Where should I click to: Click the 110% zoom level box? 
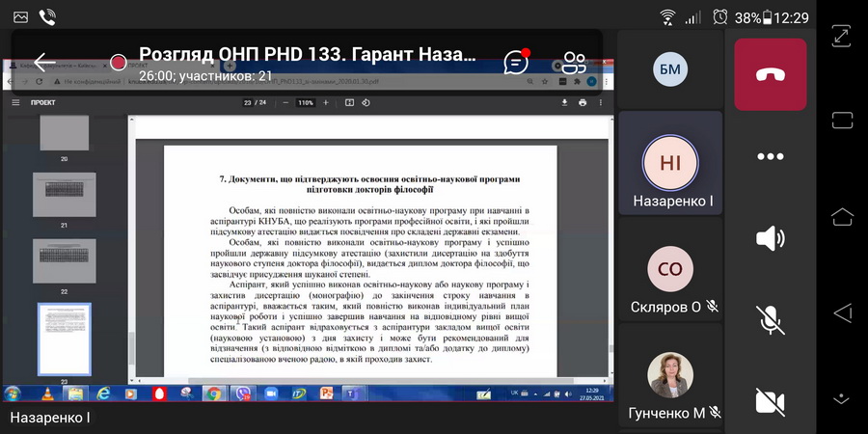tap(306, 102)
